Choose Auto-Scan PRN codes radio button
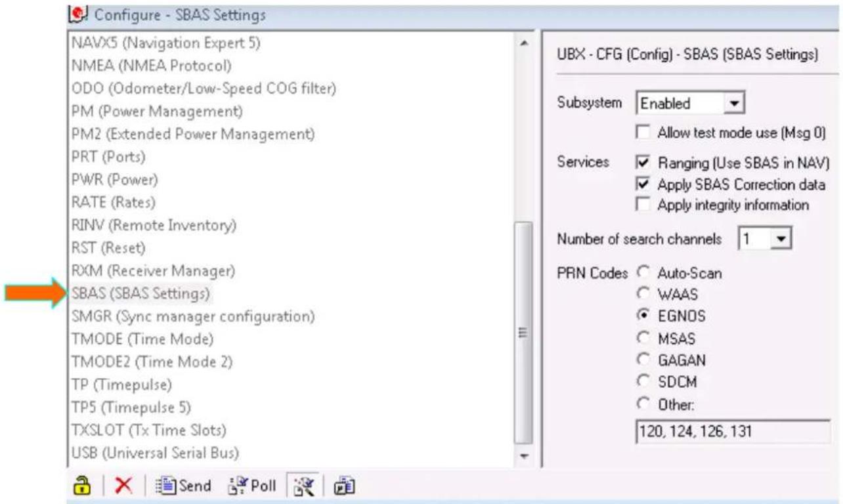The height and width of the screenshot is (504, 843). 643,272
